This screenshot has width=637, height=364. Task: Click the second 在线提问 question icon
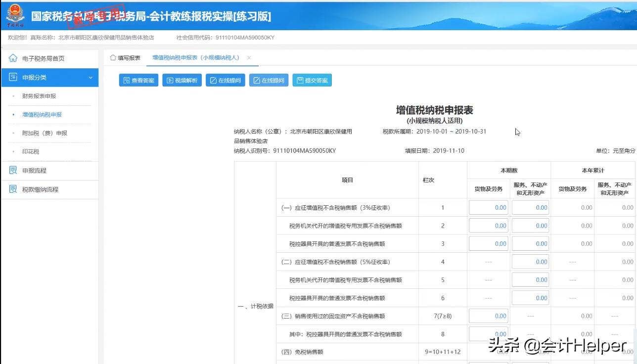click(x=268, y=80)
